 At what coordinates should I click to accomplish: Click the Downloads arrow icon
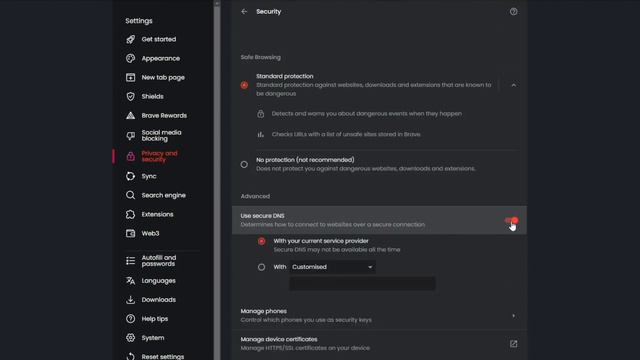[x=130, y=300]
